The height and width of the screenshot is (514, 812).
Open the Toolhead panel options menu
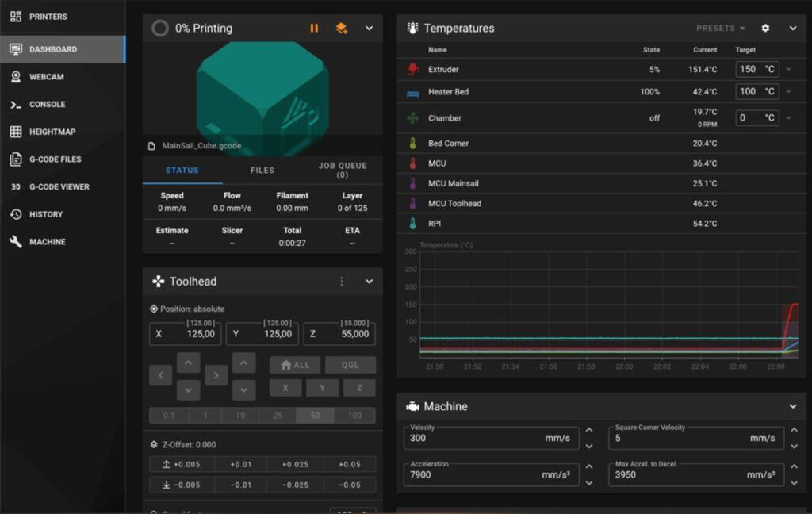(341, 281)
